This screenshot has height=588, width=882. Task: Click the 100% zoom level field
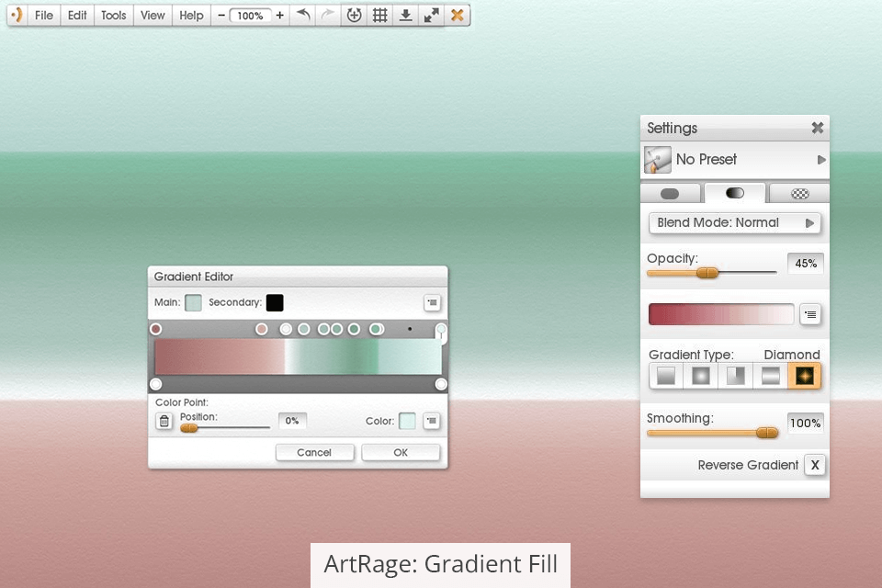tap(250, 16)
